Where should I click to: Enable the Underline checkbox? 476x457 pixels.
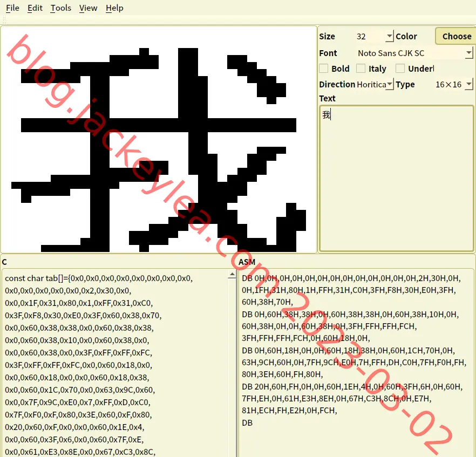pyautogui.click(x=400, y=69)
